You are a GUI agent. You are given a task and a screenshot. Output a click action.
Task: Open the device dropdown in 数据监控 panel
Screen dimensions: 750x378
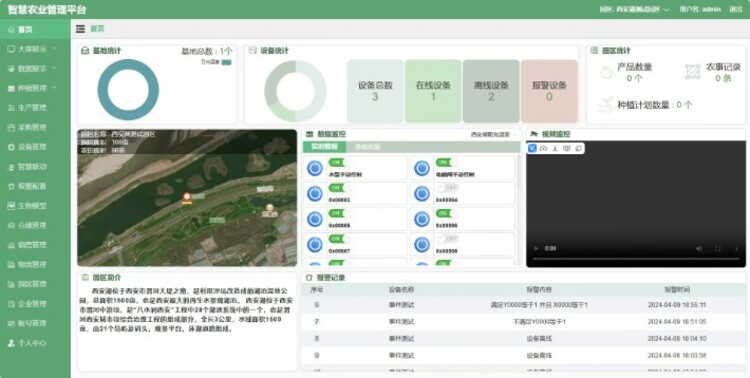pyautogui.click(x=494, y=134)
